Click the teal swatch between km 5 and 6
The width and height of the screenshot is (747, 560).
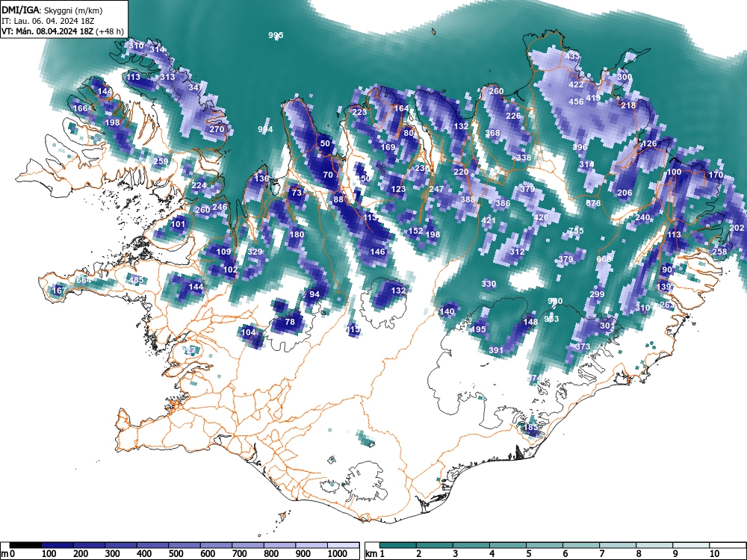click(x=545, y=545)
